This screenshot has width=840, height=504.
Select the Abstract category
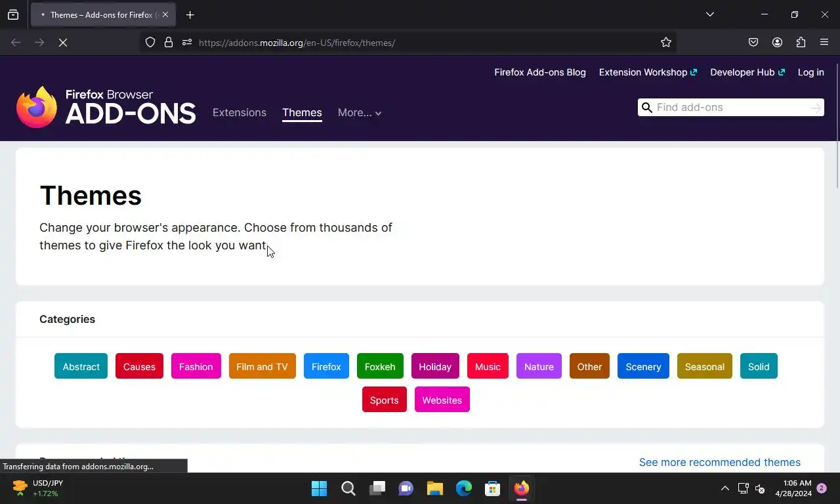click(x=81, y=366)
